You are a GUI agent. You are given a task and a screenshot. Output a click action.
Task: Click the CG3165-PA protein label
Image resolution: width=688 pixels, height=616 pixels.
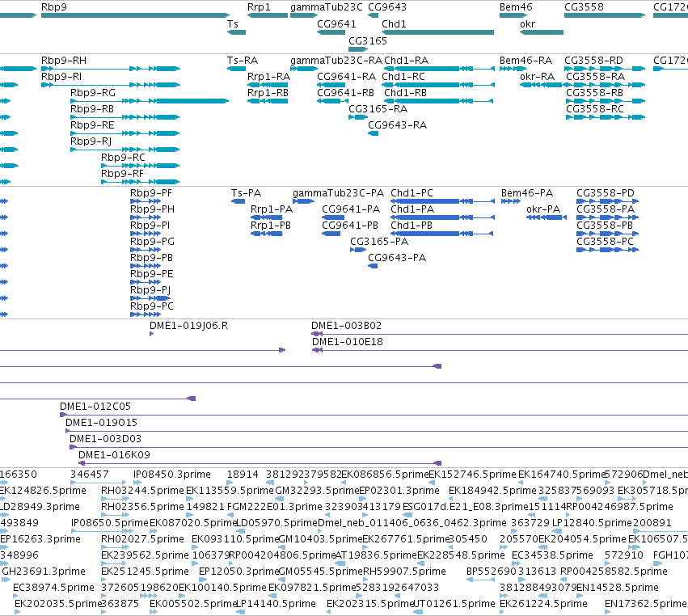[x=379, y=241]
